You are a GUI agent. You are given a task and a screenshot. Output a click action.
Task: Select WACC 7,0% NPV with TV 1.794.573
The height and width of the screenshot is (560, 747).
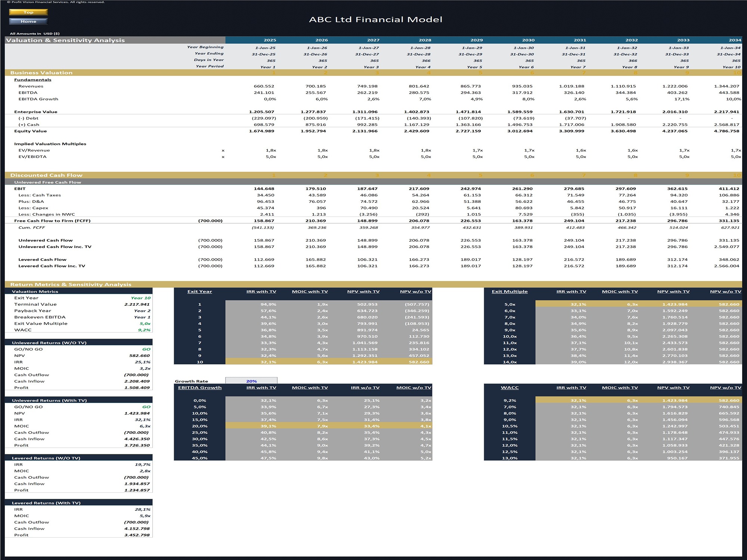675,407
